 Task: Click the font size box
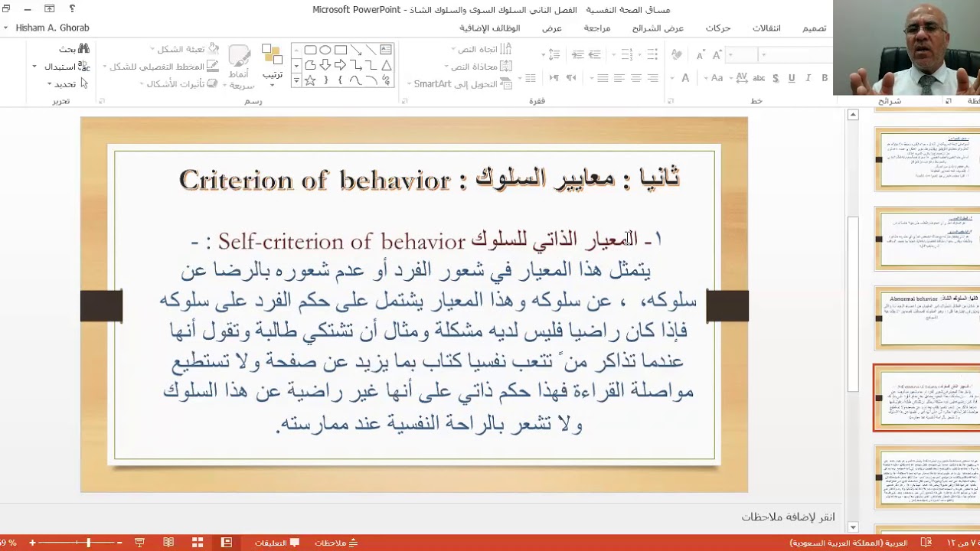point(742,54)
